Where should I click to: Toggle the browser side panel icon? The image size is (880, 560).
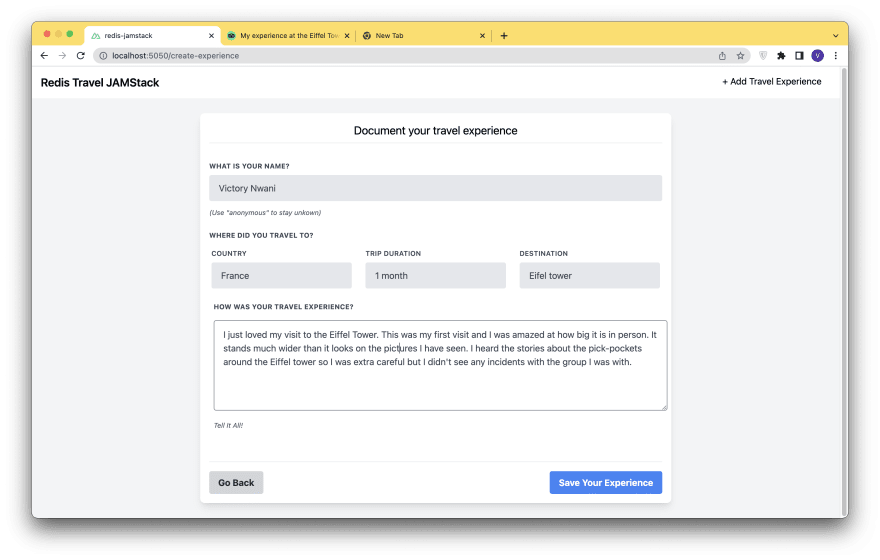point(799,56)
